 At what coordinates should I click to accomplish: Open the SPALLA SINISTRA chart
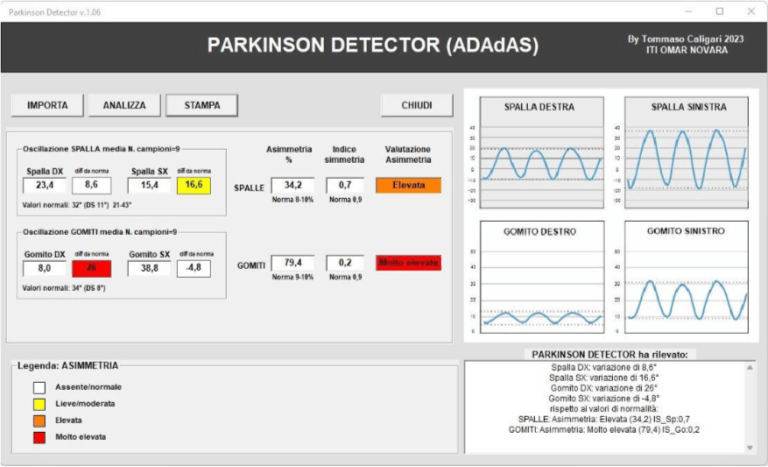coord(686,152)
